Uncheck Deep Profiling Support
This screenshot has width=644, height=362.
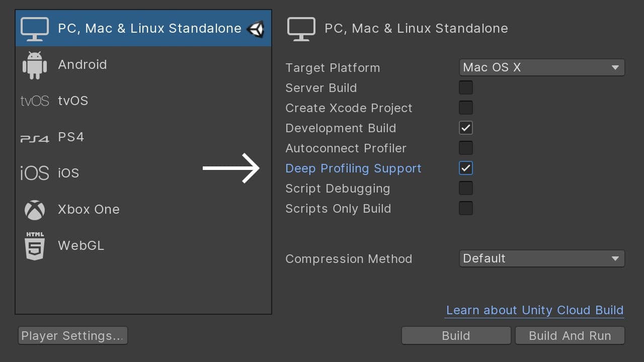point(465,168)
